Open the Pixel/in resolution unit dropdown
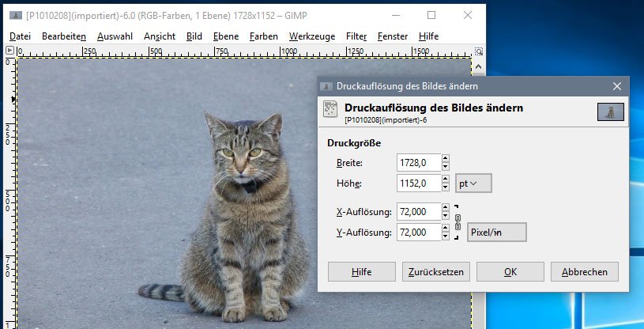 pyautogui.click(x=496, y=233)
